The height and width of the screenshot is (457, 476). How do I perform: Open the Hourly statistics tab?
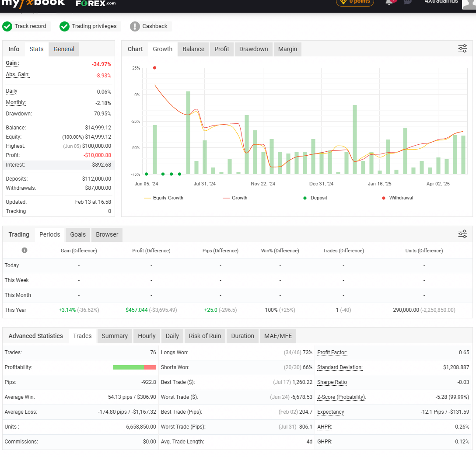click(147, 336)
